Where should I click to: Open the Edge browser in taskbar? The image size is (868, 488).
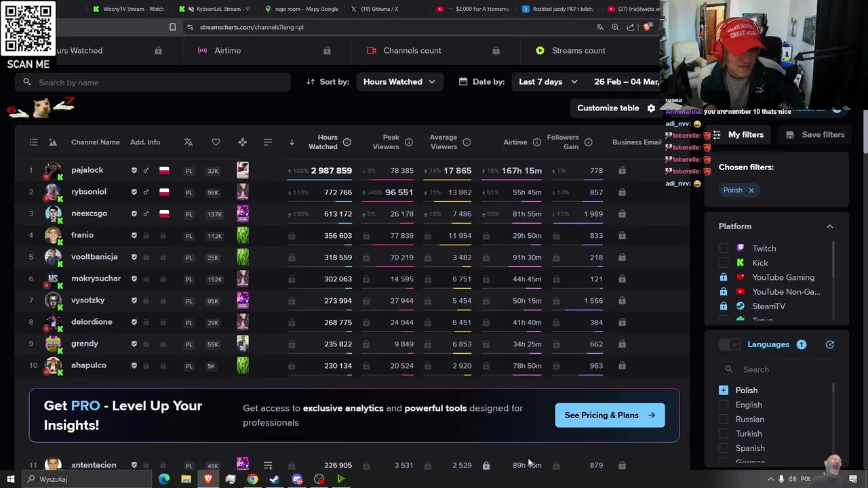(163, 479)
